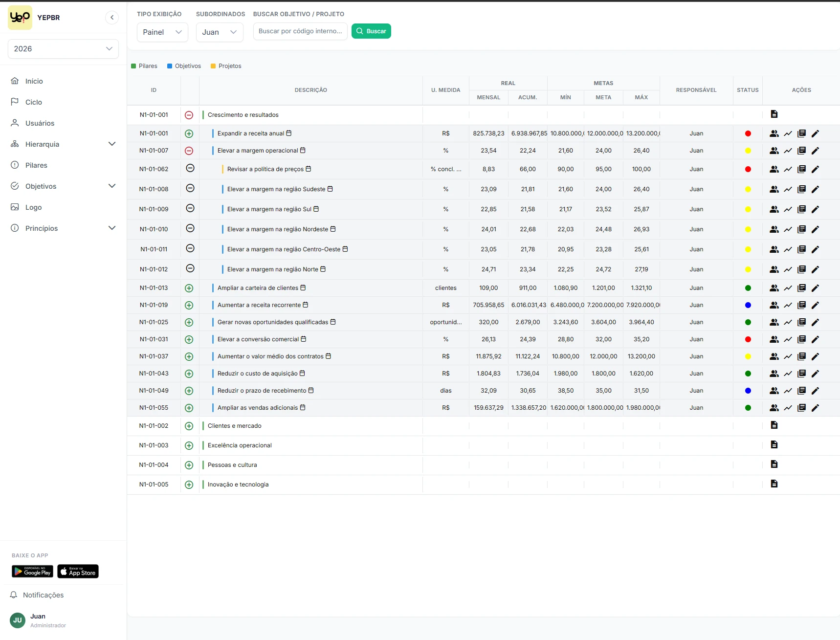The height and width of the screenshot is (640, 840).
Task: Click the Reduzir o prazo de recebimento description
Action: click(262, 391)
